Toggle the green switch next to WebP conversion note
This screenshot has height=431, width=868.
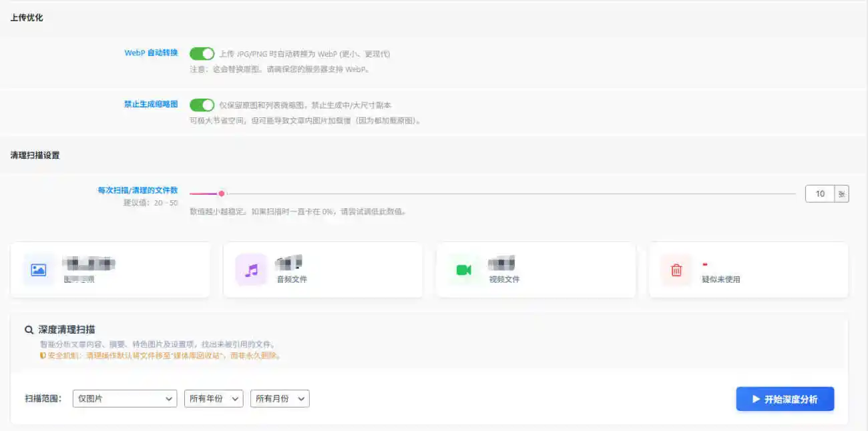click(x=202, y=53)
